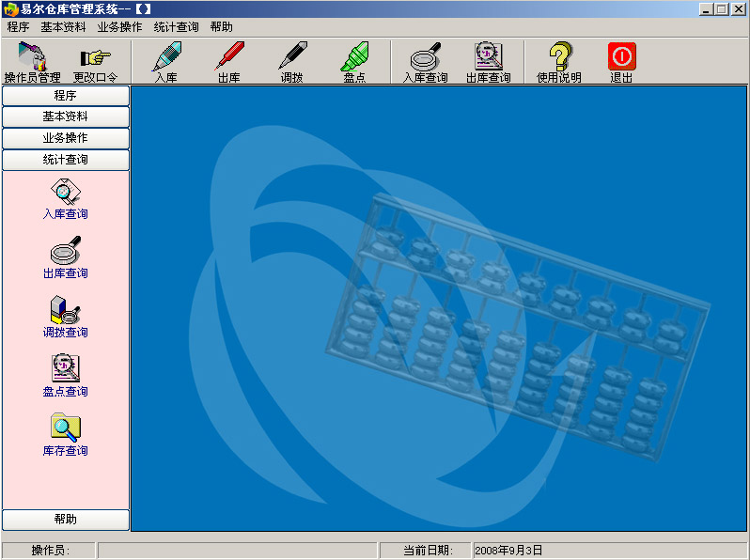The height and width of the screenshot is (560, 750).
Task: Open 操作员管理 from the toolbar
Action: pyautogui.click(x=32, y=62)
